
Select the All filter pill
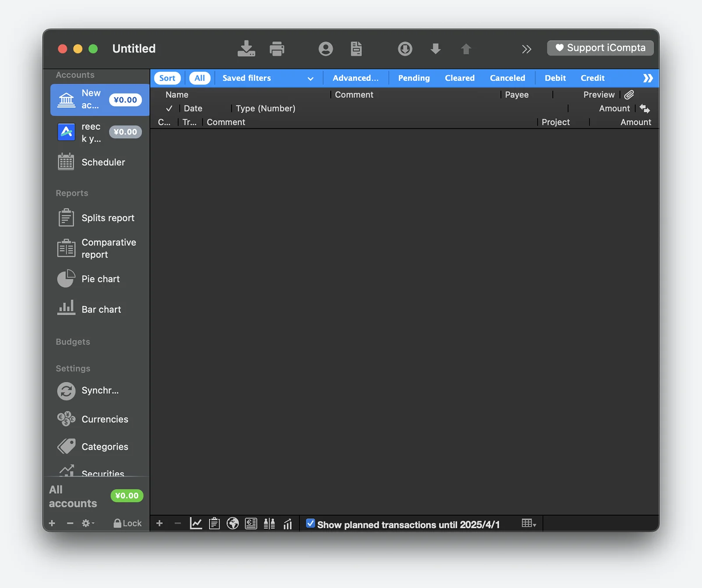tap(200, 78)
